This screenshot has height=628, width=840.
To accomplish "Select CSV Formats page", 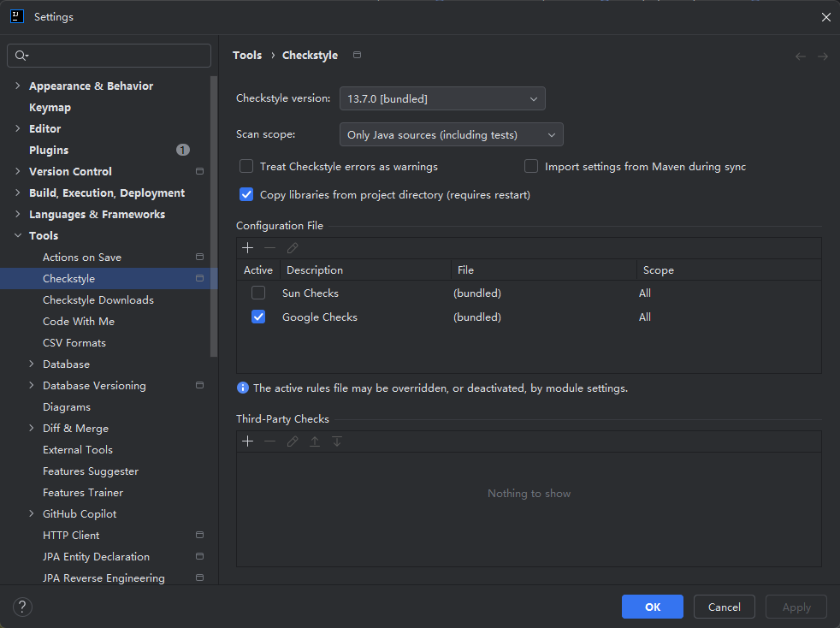I will coord(74,343).
